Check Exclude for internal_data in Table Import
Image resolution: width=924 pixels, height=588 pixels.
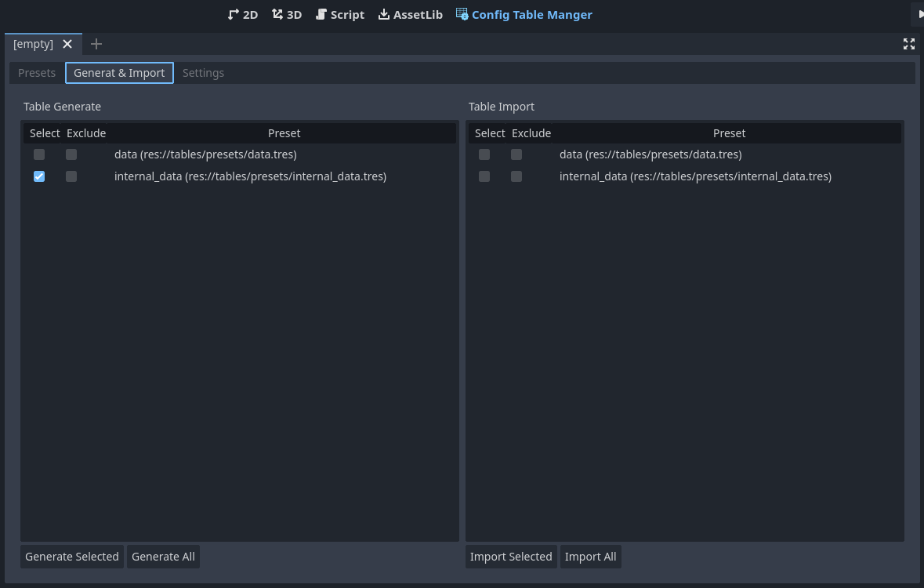coord(516,176)
